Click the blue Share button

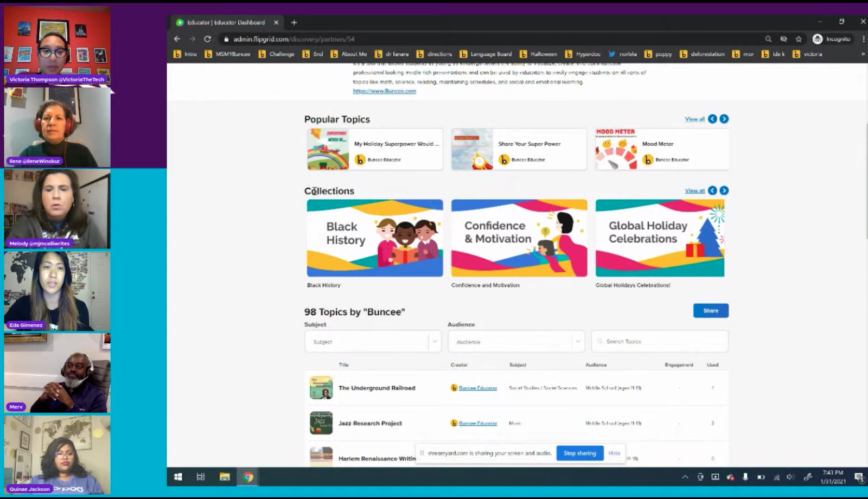[711, 311]
